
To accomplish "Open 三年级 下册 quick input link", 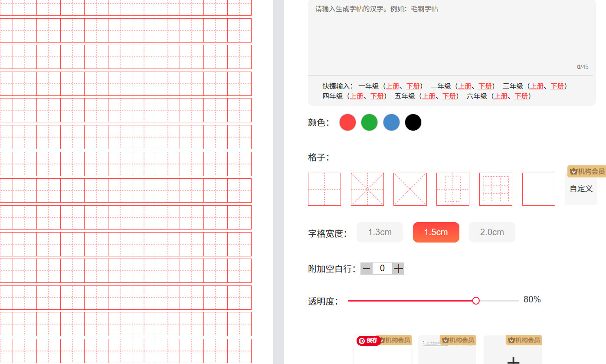I will (x=557, y=86).
